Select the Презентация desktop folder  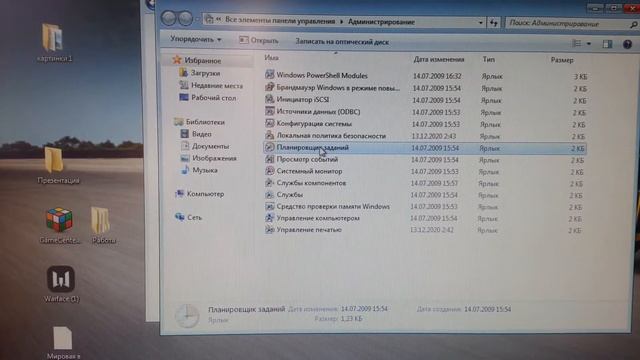(57, 165)
